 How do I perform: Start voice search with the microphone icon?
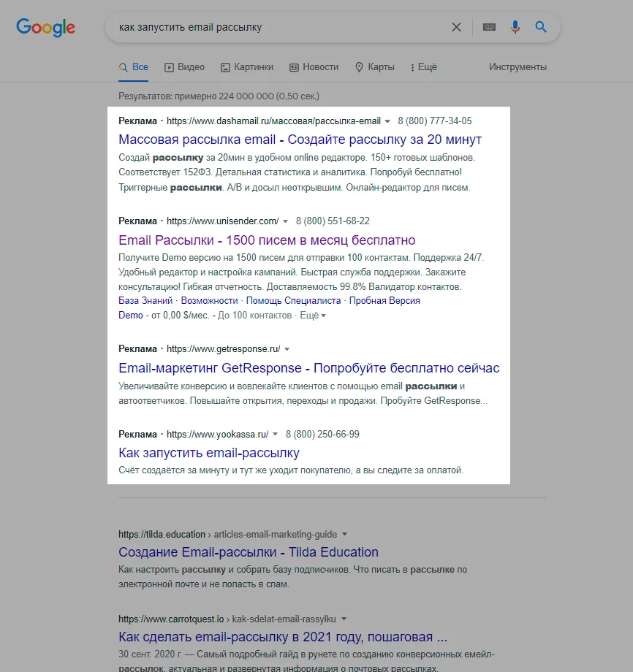[515, 27]
